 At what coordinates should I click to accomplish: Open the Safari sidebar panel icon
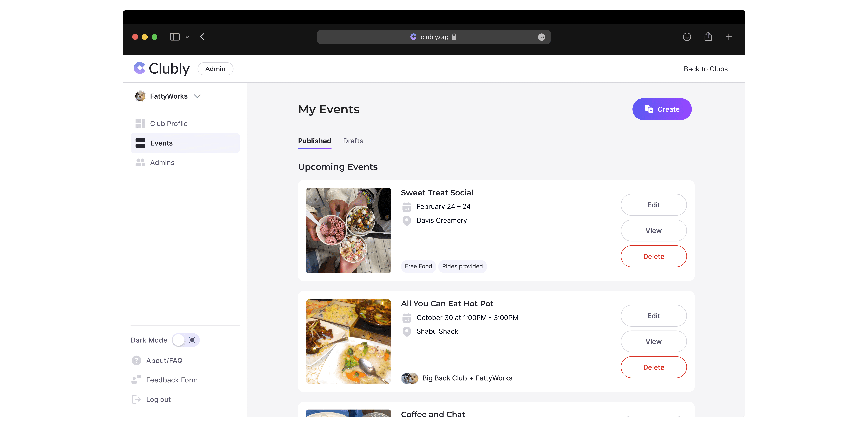click(175, 37)
